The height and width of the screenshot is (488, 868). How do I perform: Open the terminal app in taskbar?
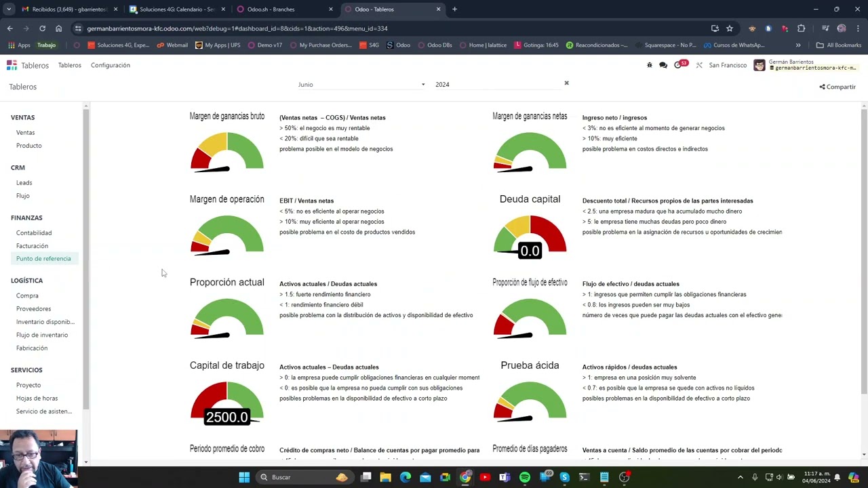(x=585, y=477)
